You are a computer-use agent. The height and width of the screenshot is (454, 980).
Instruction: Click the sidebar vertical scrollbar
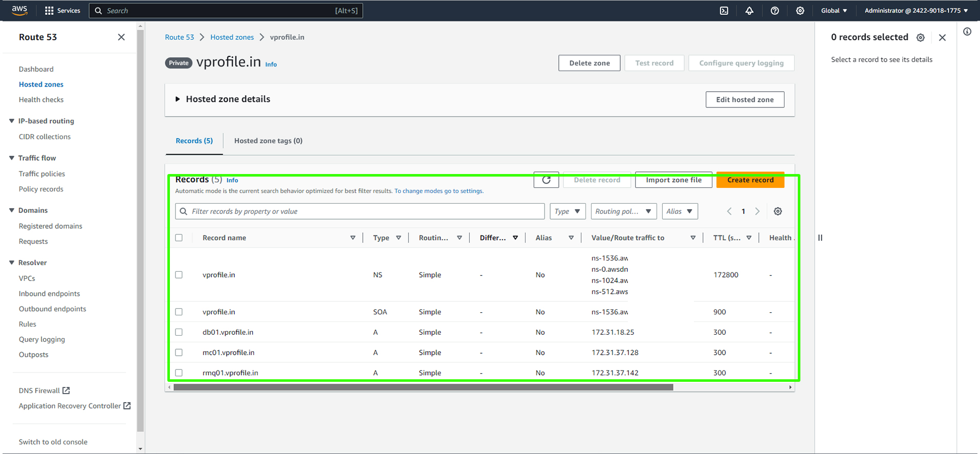[141, 230]
